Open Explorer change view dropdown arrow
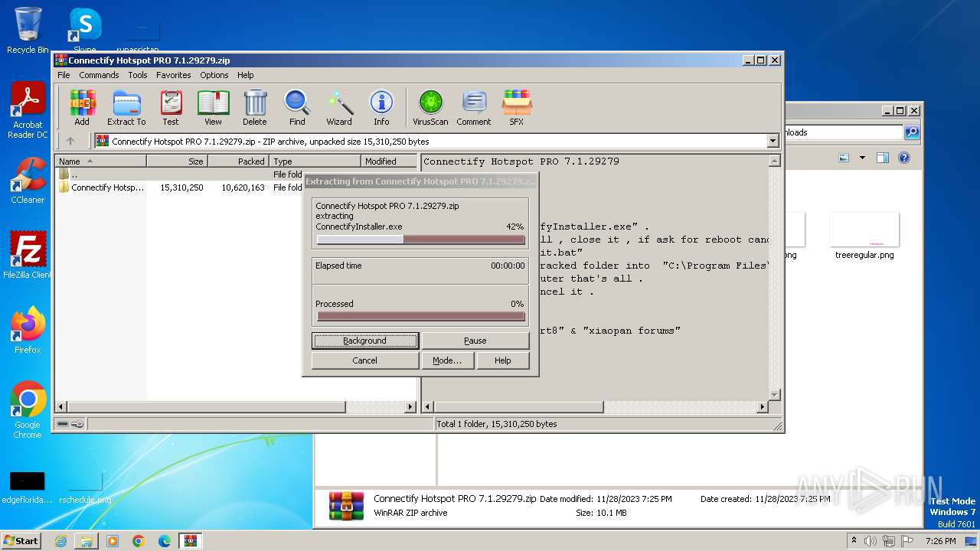This screenshot has width=980, height=551. (x=862, y=158)
